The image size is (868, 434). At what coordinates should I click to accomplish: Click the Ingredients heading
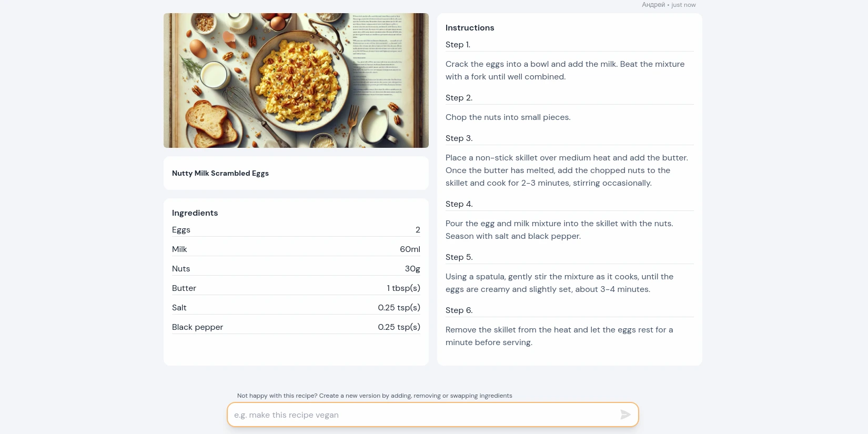click(195, 213)
